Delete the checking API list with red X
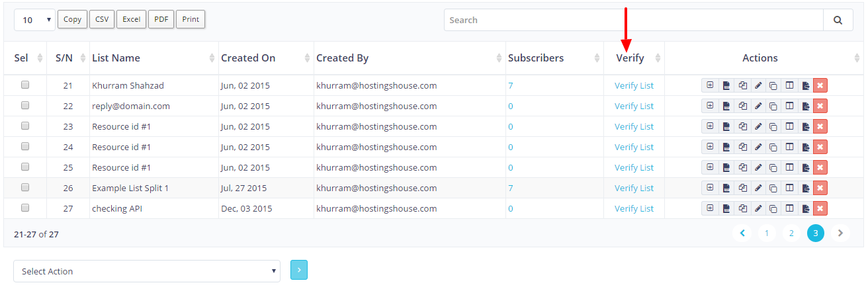The height and width of the screenshot is (287, 868). pos(820,208)
